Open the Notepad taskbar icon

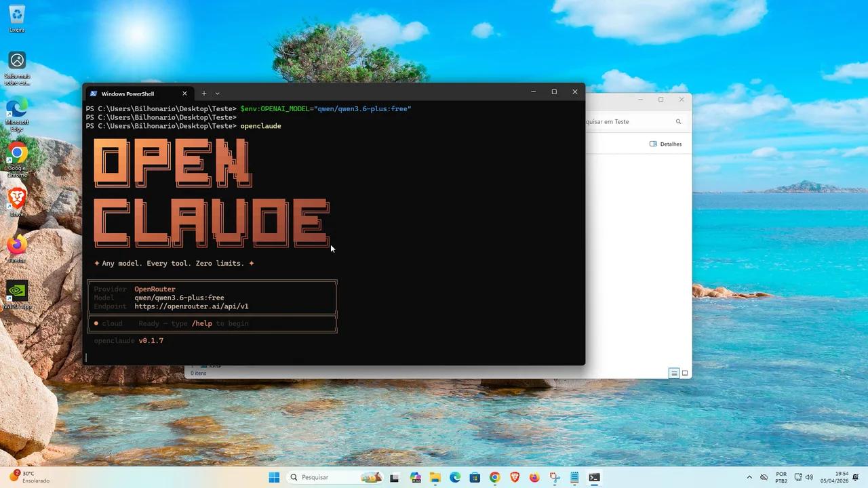click(574, 477)
